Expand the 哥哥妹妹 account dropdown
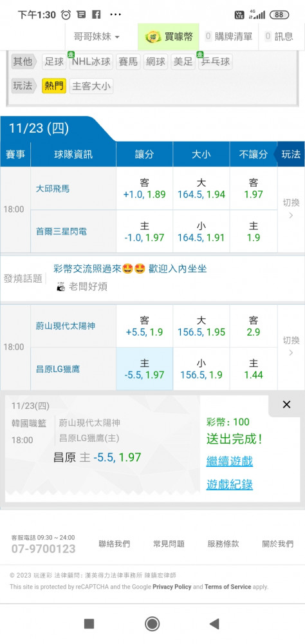Image resolution: width=305 pixels, height=644 pixels. (97, 37)
